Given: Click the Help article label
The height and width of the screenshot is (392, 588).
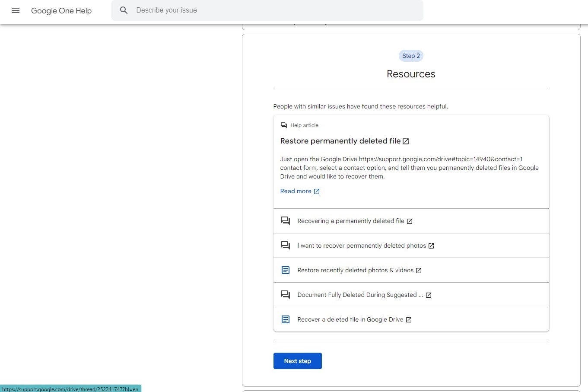Looking at the screenshot, I should pyautogui.click(x=304, y=125).
